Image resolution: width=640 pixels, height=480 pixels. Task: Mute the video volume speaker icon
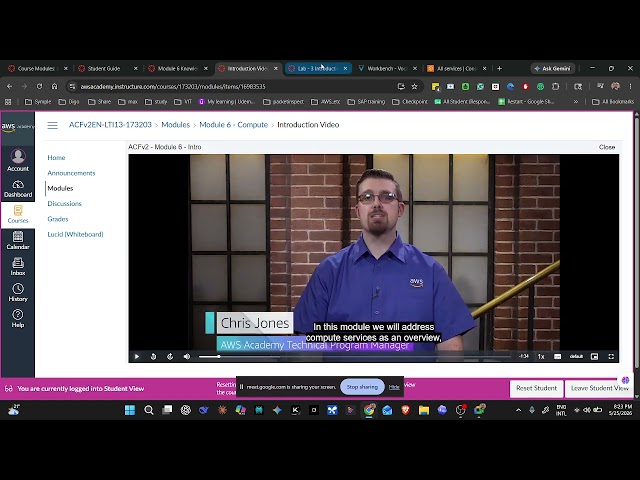(x=187, y=356)
